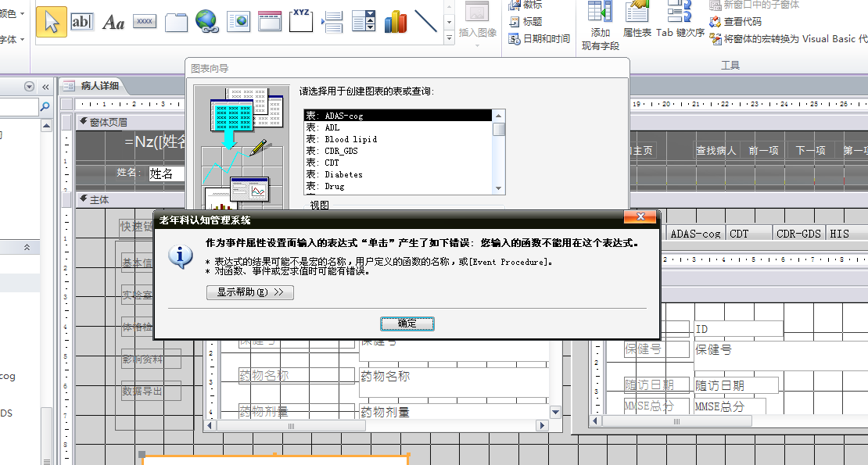Click the 查找病人 button on the form
The height and width of the screenshot is (465, 868).
[x=716, y=150]
